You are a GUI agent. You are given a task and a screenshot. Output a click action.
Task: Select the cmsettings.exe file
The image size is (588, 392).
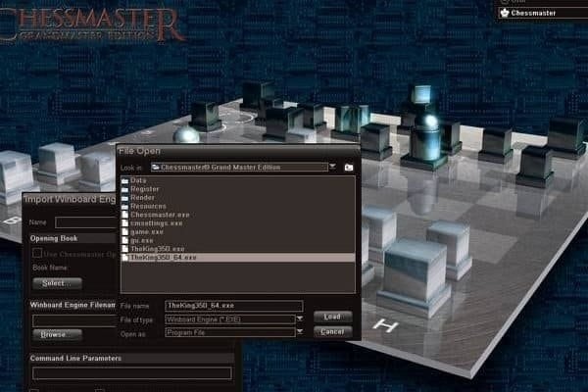click(153, 223)
